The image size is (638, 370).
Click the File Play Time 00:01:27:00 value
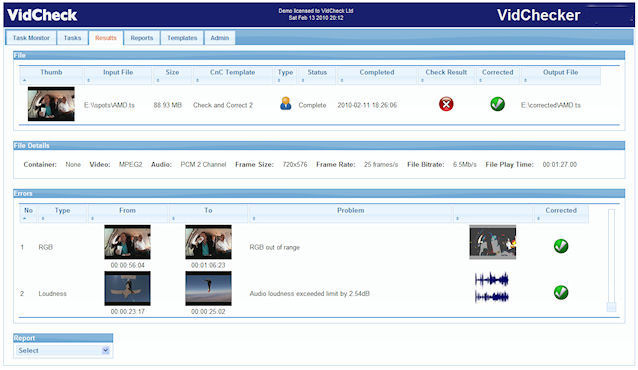tap(559, 164)
